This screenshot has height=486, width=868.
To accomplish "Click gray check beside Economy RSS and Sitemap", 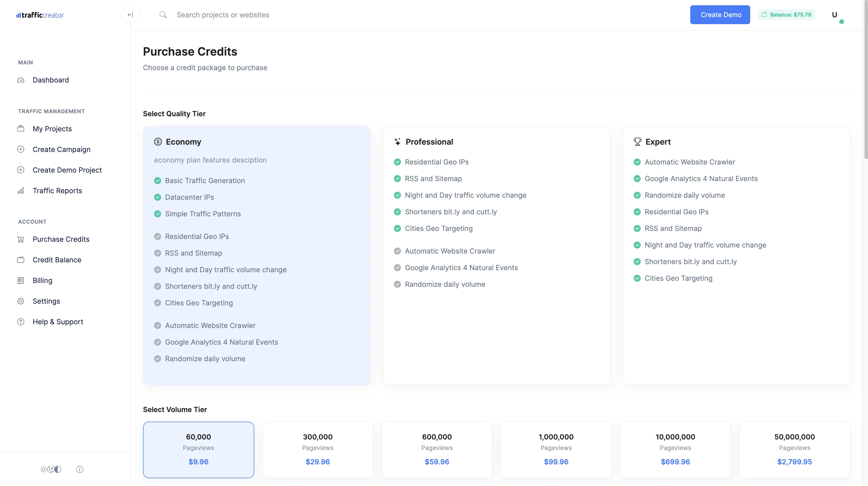I will click(x=158, y=253).
